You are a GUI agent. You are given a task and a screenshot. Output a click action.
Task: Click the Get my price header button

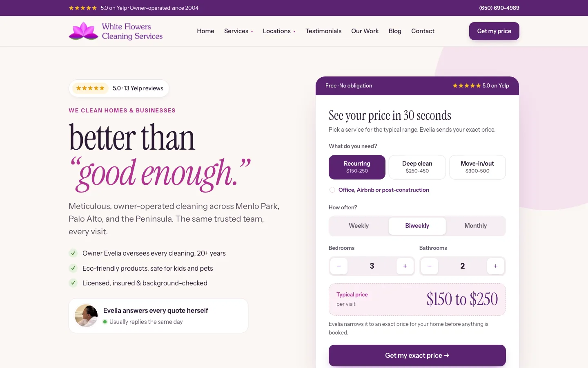click(x=494, y=31)
